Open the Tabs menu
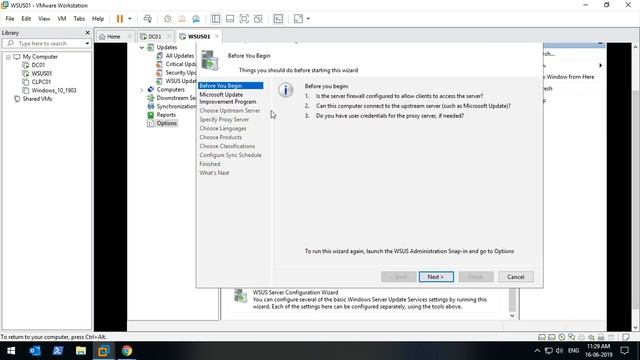This screenshot has height=360, width=640. 79,19
